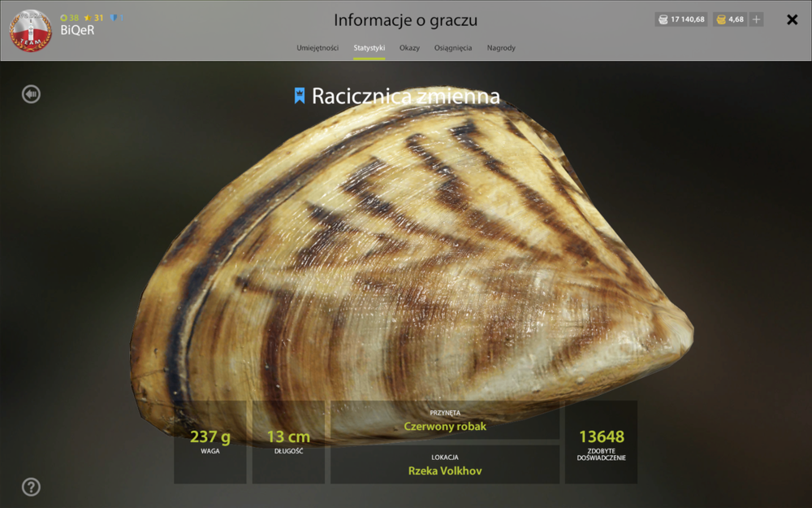Click the Informacje o graczu heading
The height and width of the screenshot is (508, 812).
[x=405, y=20]
